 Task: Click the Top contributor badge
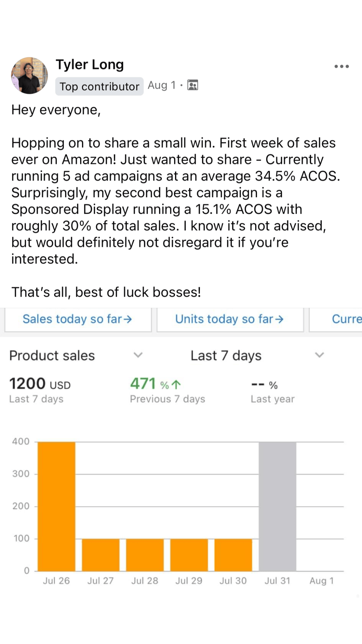coord(99,86)
